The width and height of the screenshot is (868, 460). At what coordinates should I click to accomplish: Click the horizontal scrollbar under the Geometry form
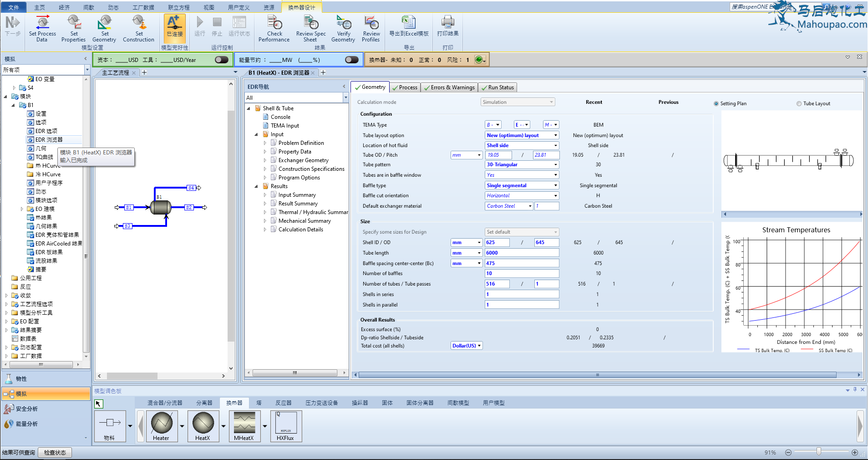coord(598,375)
